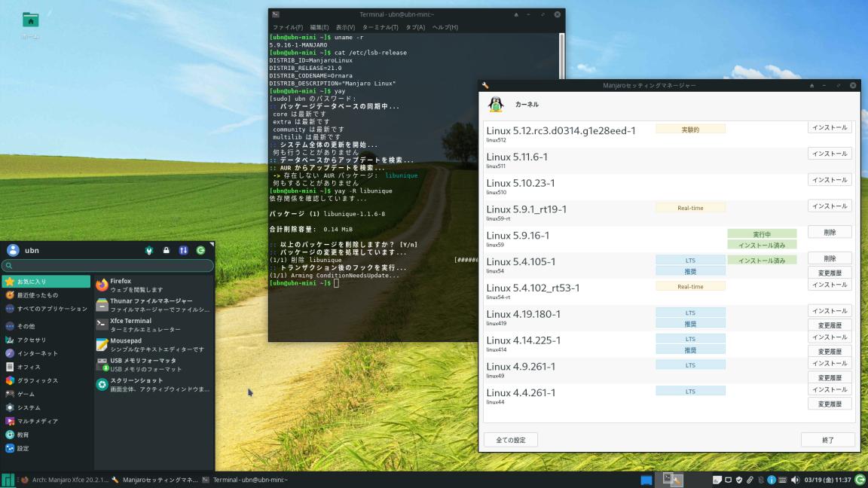Launch Xfce Terminal from favorites

pyautogui.click(x=154, y=325)
